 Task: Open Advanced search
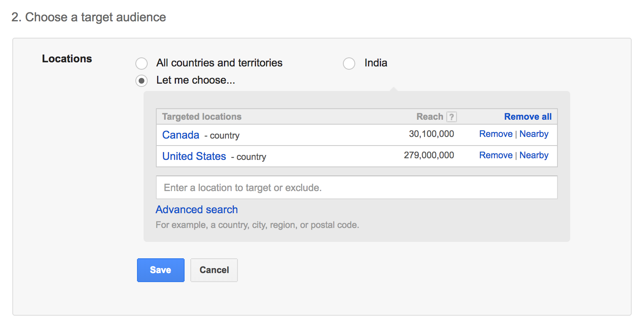click(x=196, y=210)
